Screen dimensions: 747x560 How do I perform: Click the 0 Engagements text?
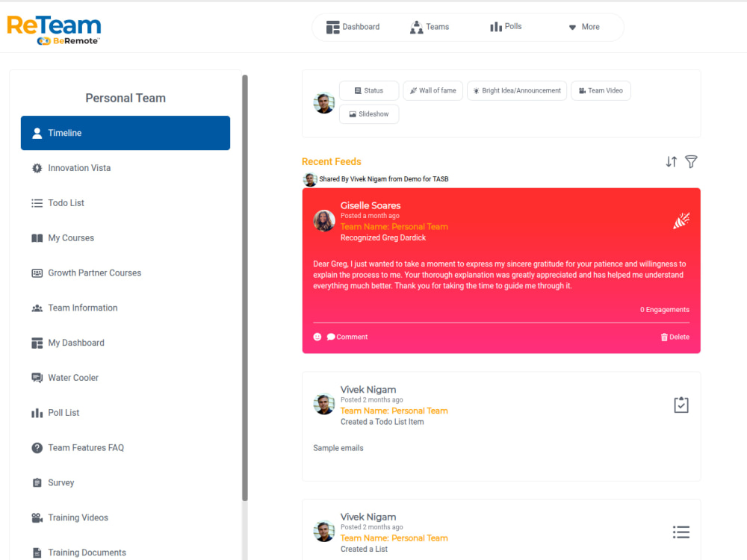coord(665,310)
